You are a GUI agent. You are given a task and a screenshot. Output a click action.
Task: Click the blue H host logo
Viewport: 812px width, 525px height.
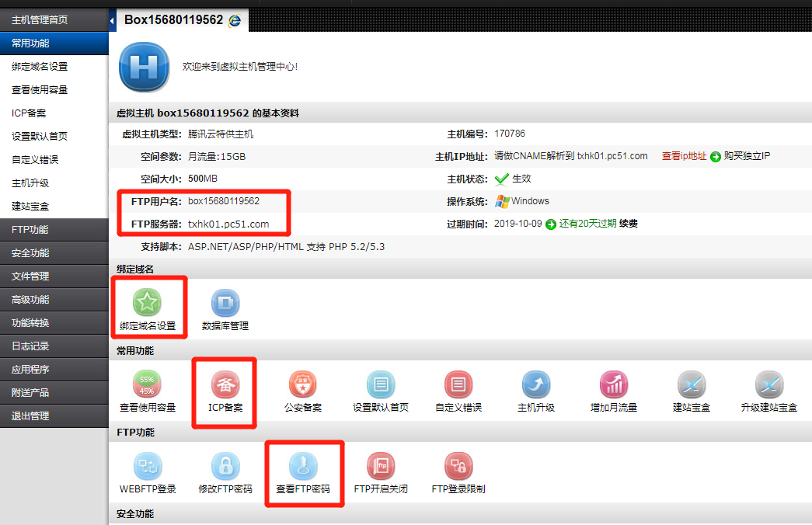click(x=144, y=67)
